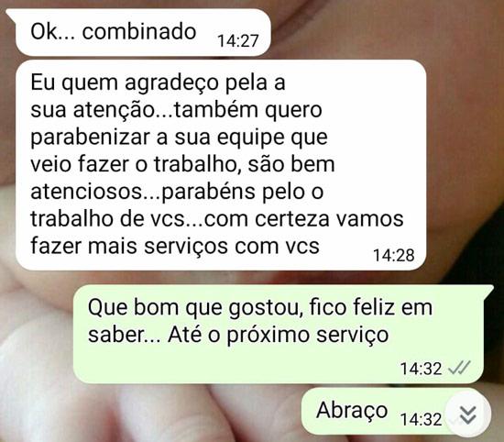504x442 pixels.
Task: Tap the 14:32 timestamp on Abraço message
Action: coord(421,419)
